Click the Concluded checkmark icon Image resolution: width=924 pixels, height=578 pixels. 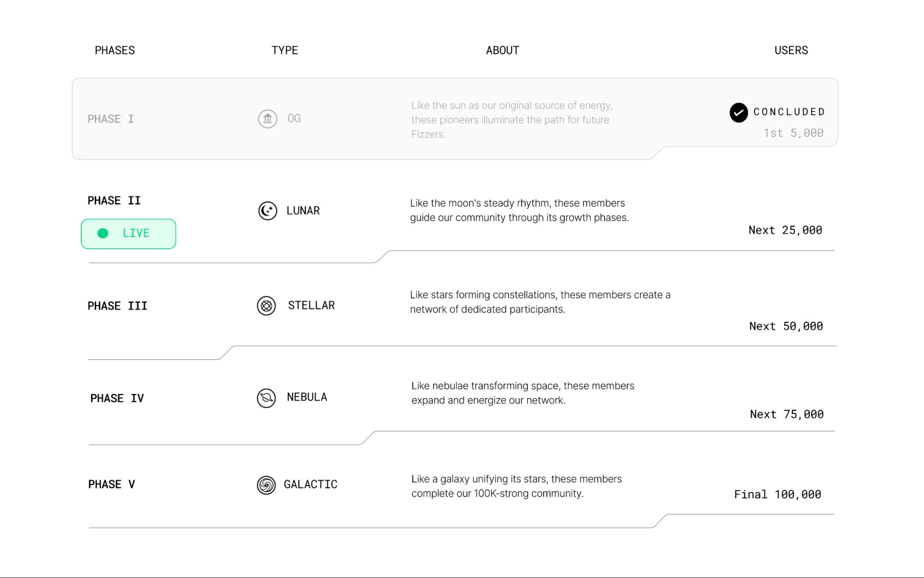(x=738, y=112)
